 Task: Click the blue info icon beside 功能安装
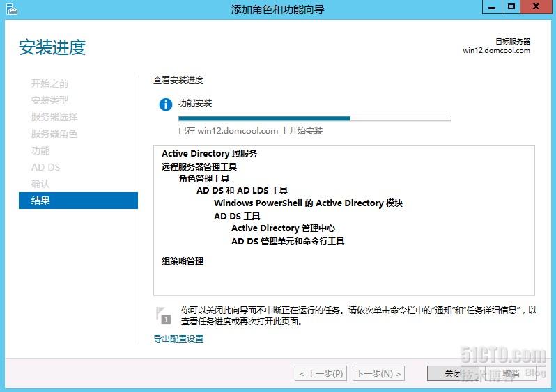(166, 104)
